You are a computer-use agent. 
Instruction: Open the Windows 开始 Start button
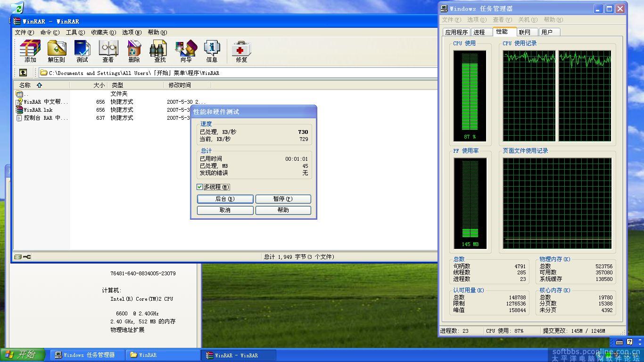coord(23,355)
